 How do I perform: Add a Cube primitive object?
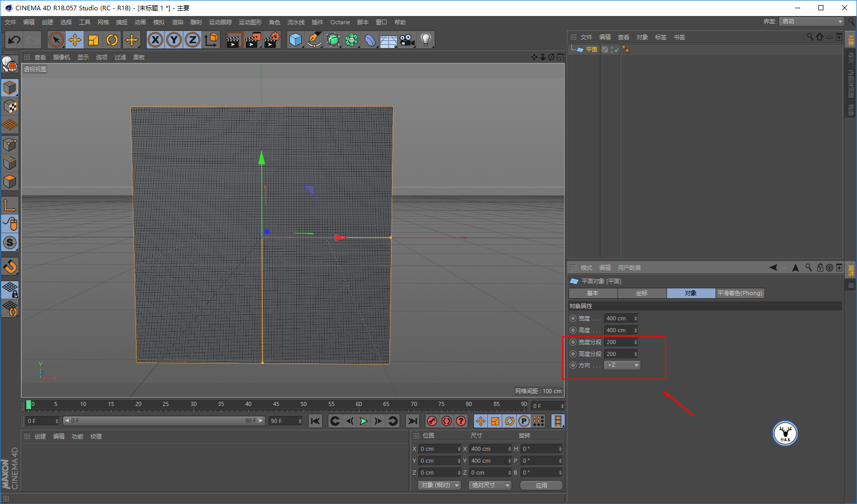pos(295,40)
